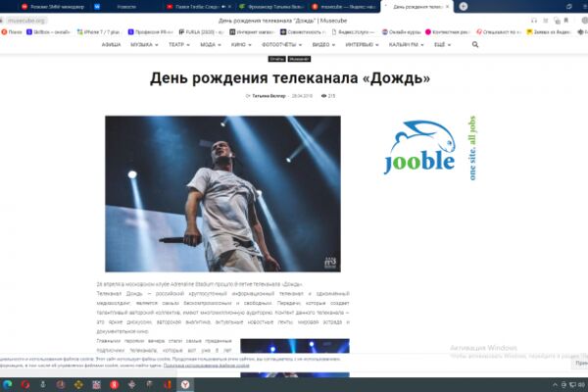
Task: Switch to the «Резюме SMM-менеджер» tab
Action: point(53,7)
